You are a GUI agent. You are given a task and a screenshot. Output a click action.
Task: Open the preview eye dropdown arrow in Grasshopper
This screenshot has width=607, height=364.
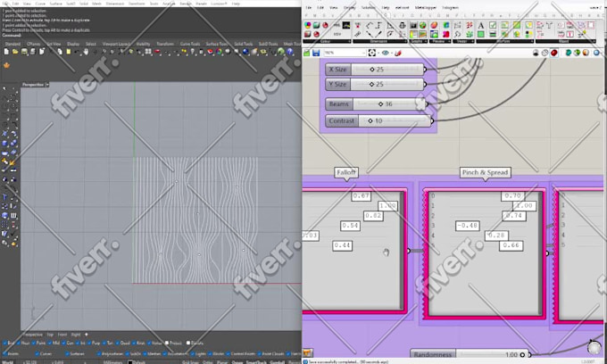tap(392, 53)
